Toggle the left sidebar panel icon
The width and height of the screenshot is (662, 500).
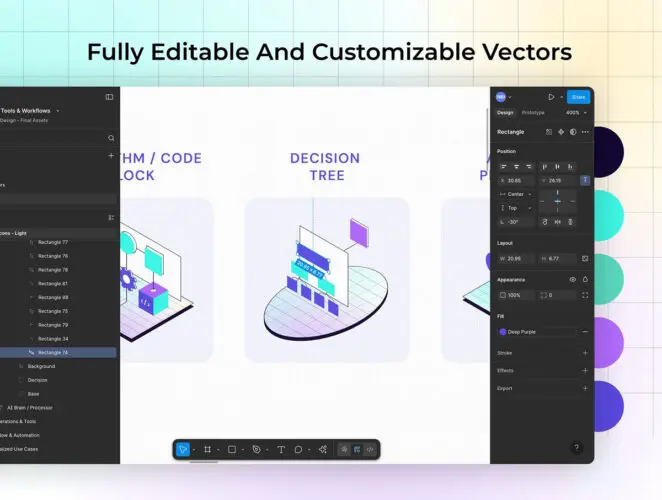click(x=109, y=97)
